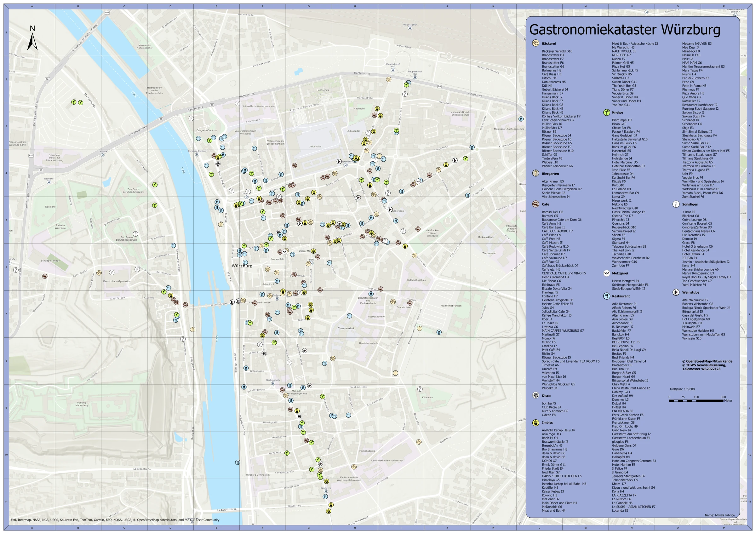Click the Festung Marienberg map label
Screen dimensions: 756x534
pos(82,404)
